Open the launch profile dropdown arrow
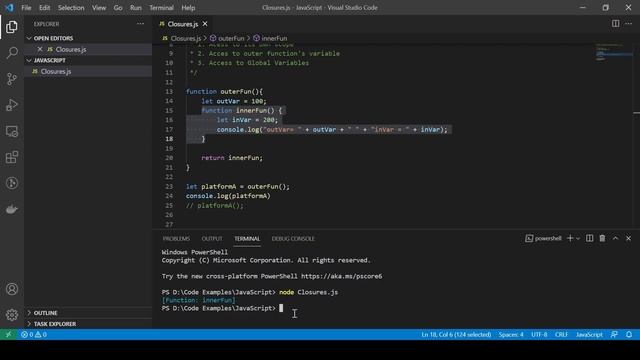This screenshot has height=360, width=640. pyautogui.click(x=578, y=238)
